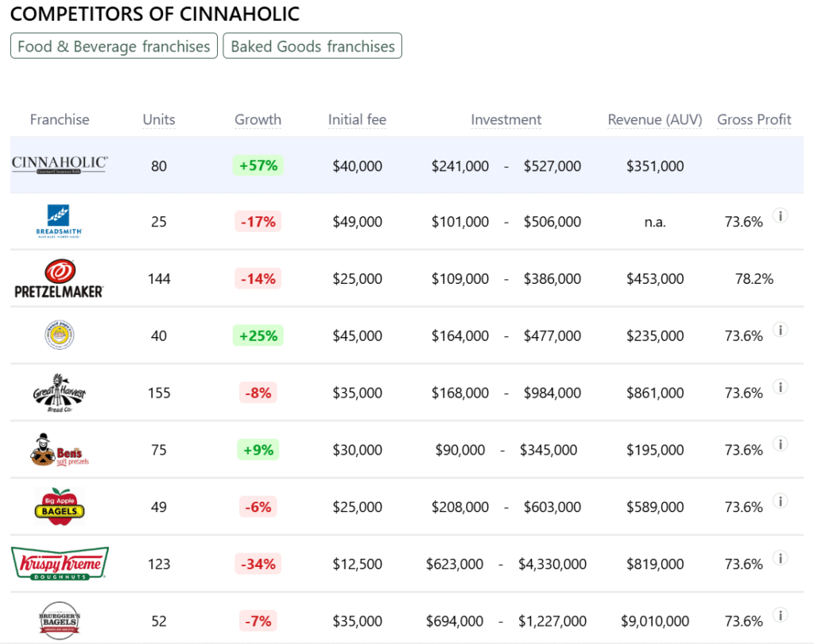The height and width of the screenshot is (644, 814).
Task: Click the +57% growth badge
Action: point(258,165)
